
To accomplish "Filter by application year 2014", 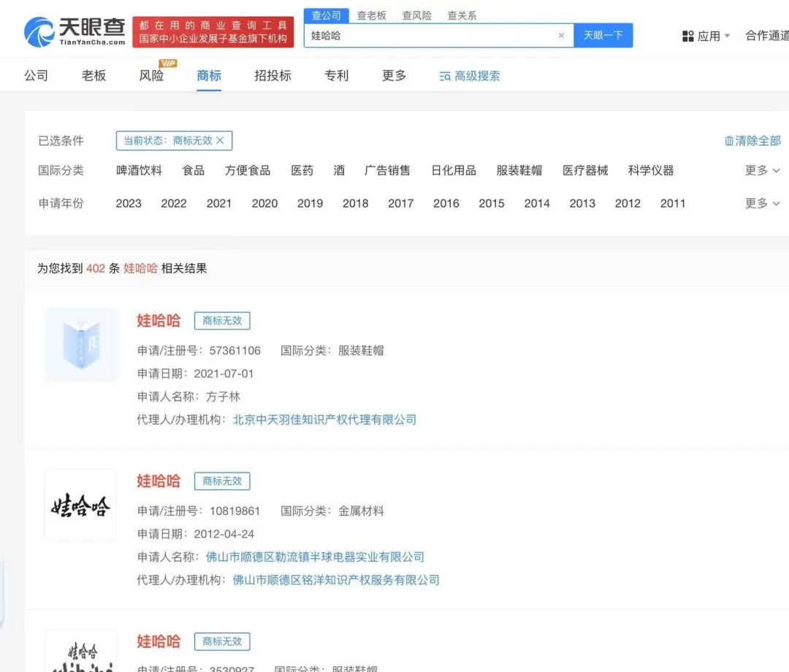I will tap(537, 203).
